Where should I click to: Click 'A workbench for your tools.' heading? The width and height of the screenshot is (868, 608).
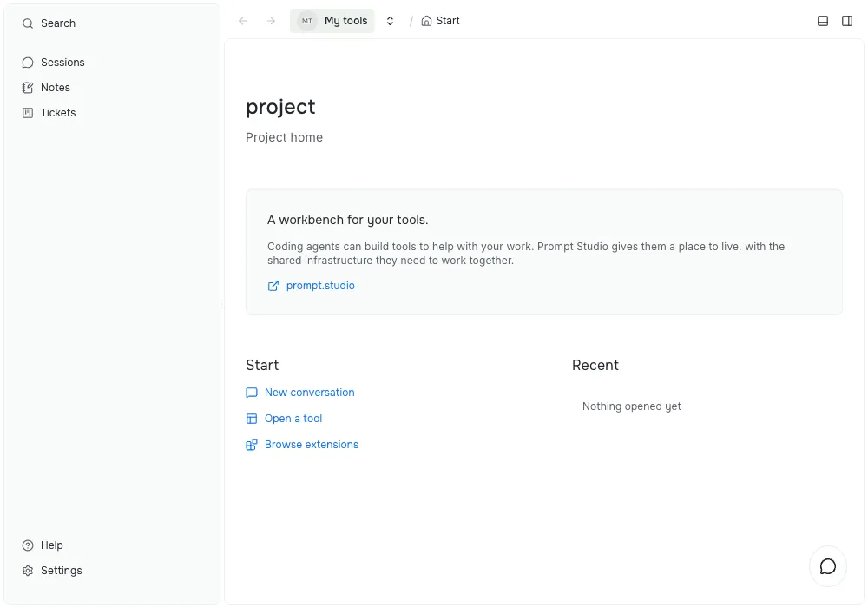[x=348, y=220]
